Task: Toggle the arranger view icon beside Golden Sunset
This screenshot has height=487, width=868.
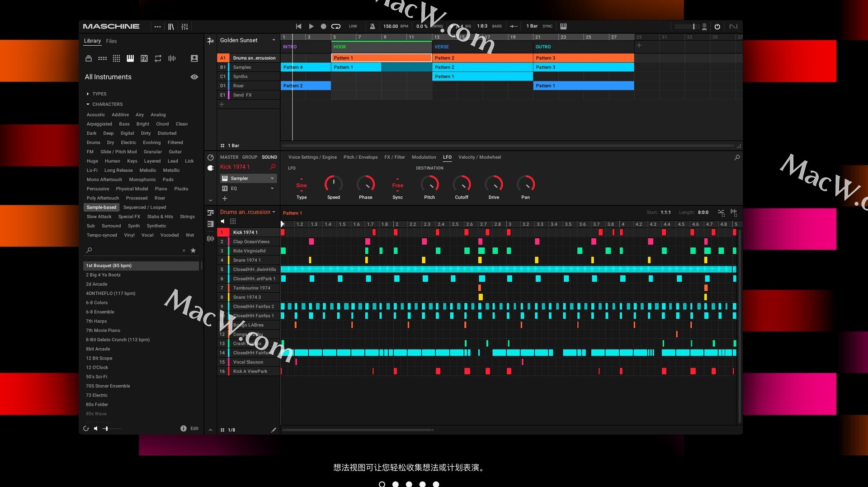Action: (x=210, y=41)
